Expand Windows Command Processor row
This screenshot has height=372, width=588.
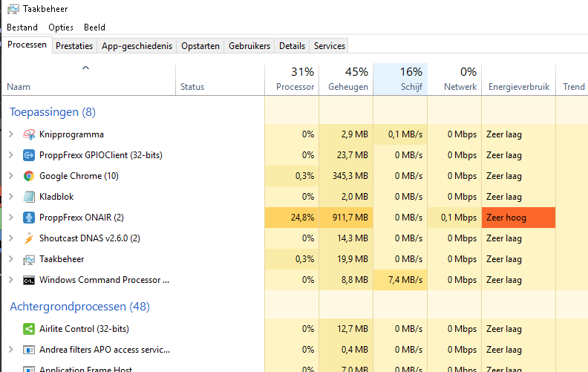(x=11, y=280)
